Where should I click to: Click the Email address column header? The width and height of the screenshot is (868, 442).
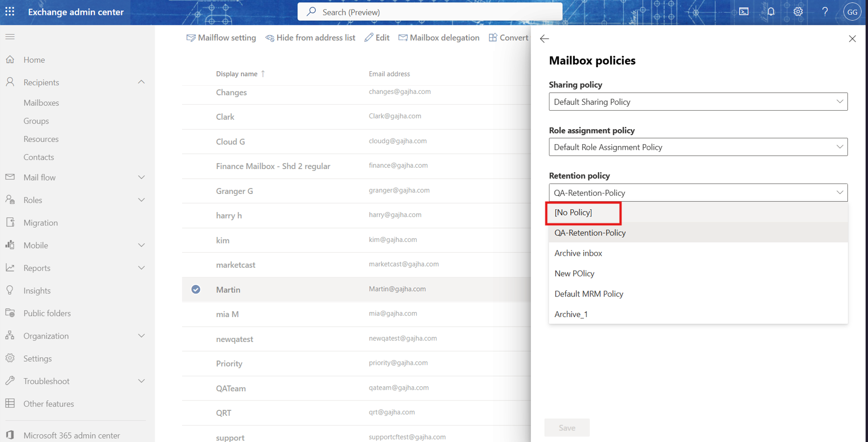pos(389,74)
